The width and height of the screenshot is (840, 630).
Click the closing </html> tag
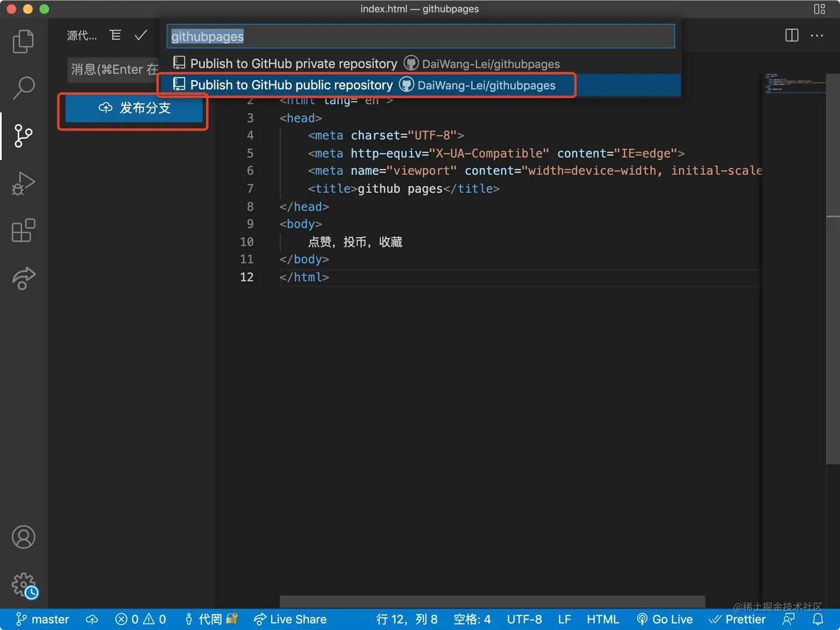pos(304,277)
